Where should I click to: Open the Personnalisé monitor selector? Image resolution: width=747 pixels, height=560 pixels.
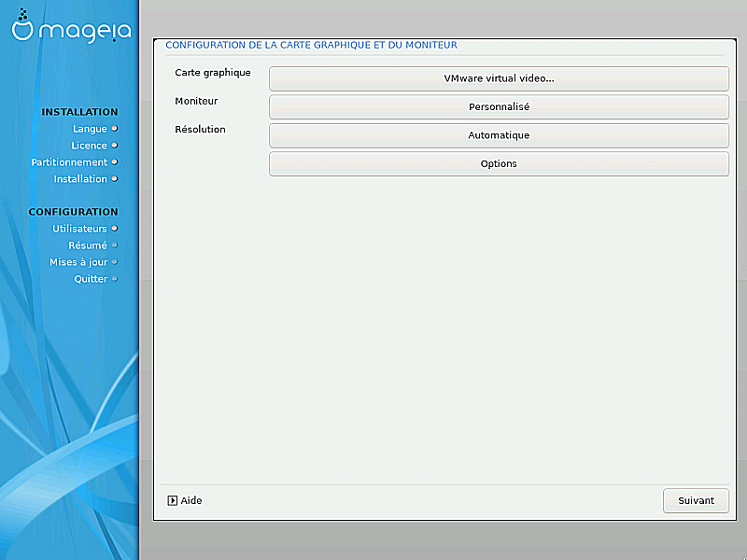coord(499,107)
